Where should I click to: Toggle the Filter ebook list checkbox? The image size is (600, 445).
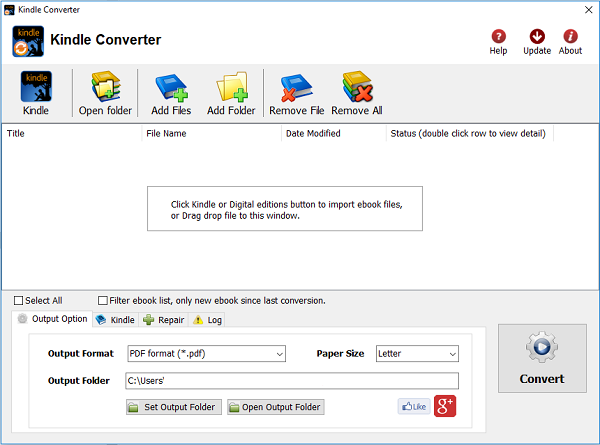point(103,300)
